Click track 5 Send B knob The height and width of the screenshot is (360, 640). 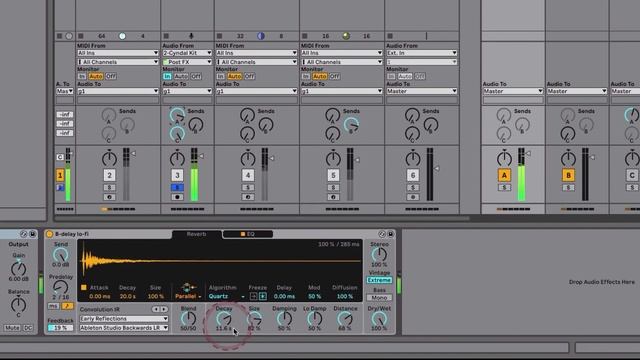click(x=351, y=125)
